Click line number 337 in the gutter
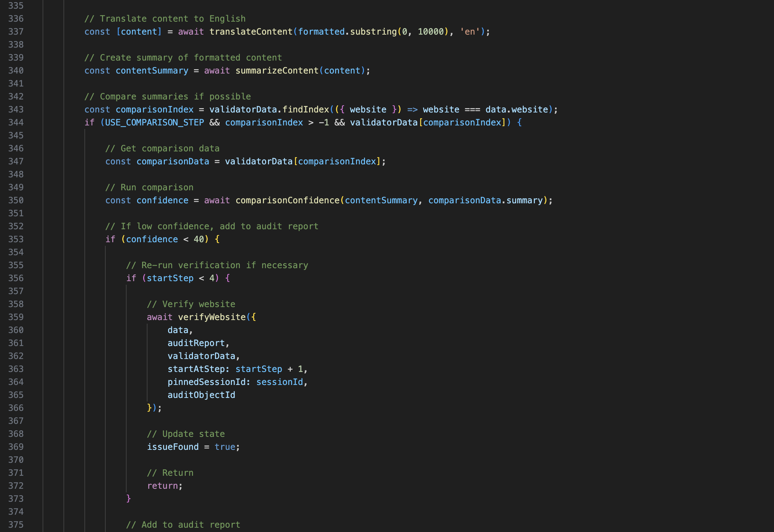Viewport: 774px width, 532px height. click(16, 32)
